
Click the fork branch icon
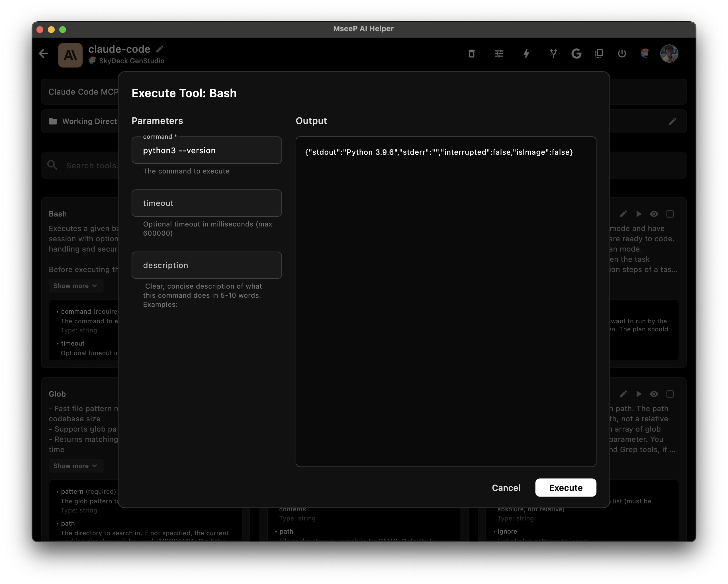pyautogui.click(x=553, y=53)
